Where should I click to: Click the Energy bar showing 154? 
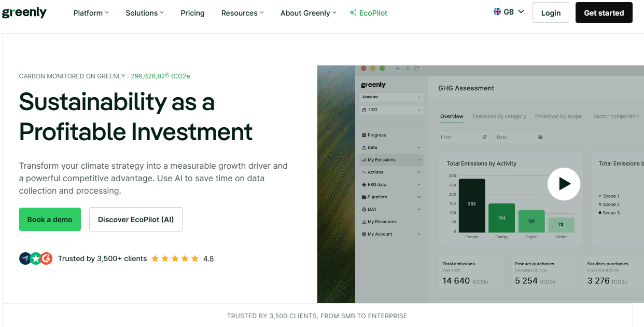click(x=501, y=218)
